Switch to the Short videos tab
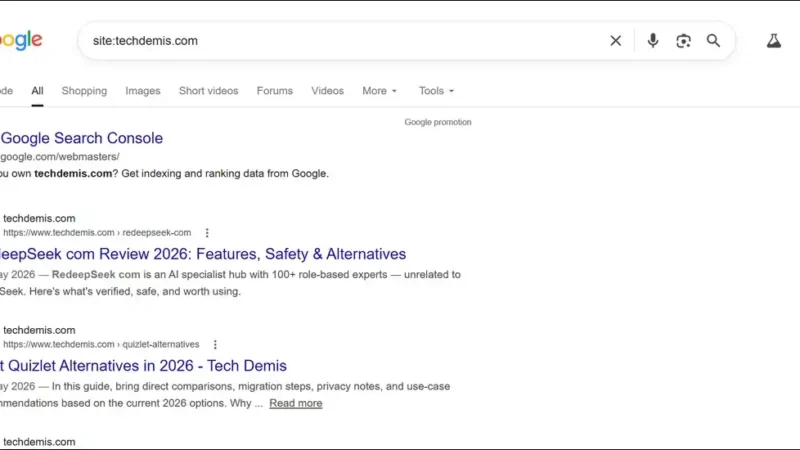 pos(208,91)
